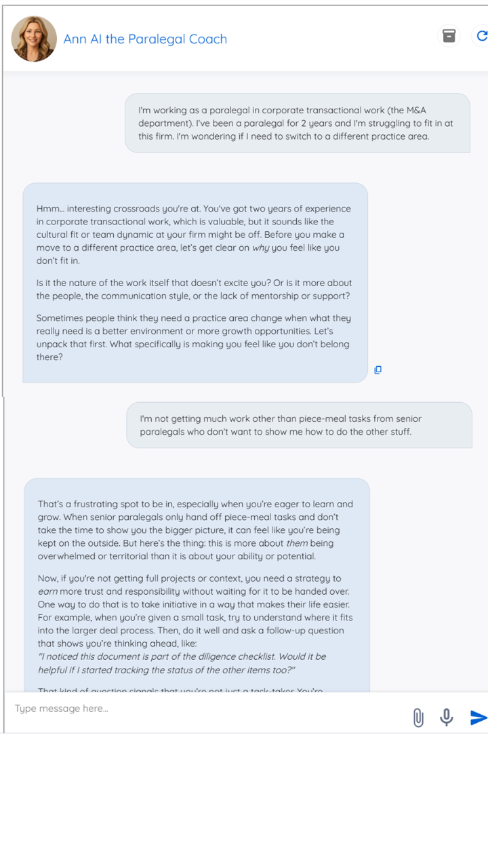Copy the first AI response

point(378,370)
